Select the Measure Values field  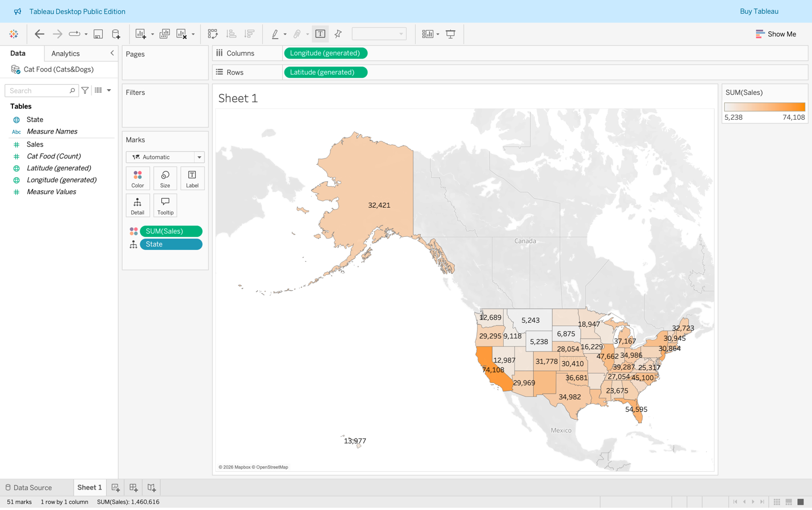(51, 192)
